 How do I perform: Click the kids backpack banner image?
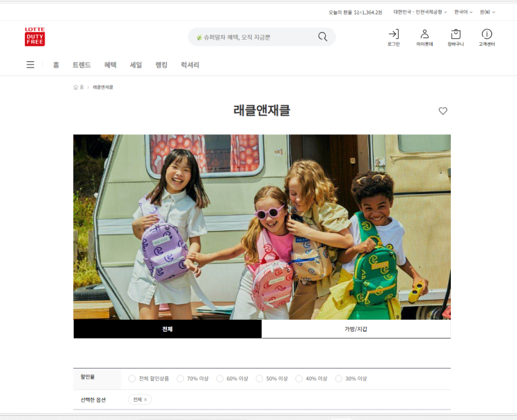click(x=262, y=227)
